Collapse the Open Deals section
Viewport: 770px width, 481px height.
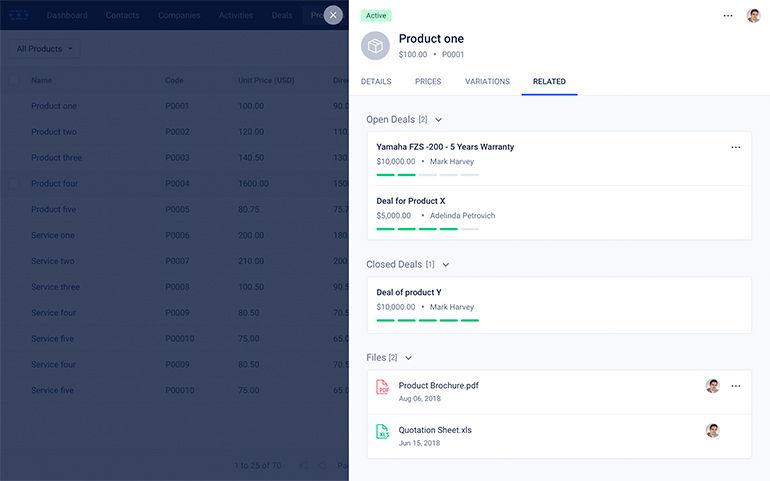438,120
